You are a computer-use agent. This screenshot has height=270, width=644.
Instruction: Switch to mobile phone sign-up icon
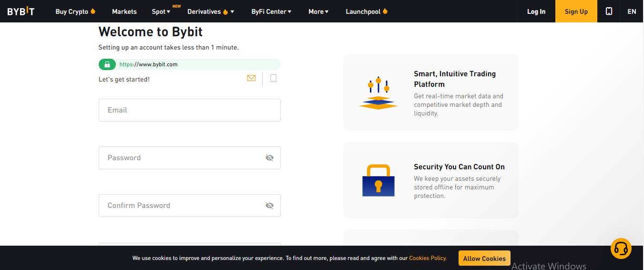(x=273, y=78)
